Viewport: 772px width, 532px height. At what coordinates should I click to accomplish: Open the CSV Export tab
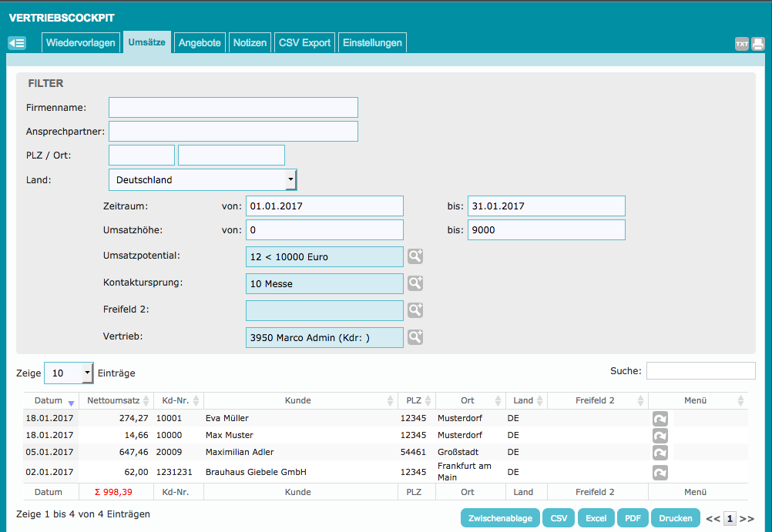304,43
